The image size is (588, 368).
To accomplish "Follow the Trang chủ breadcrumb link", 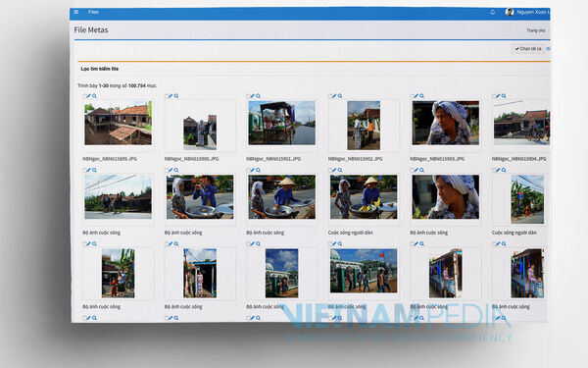I will click(535, 30).
